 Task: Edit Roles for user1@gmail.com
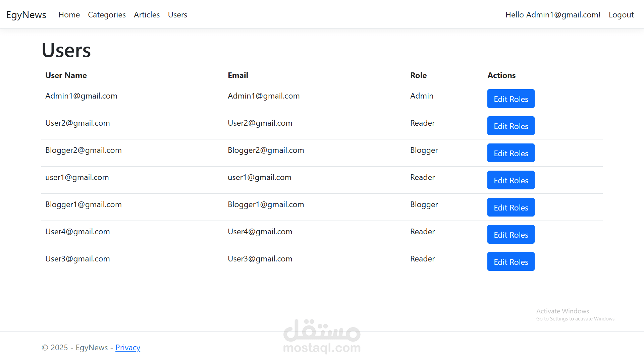(x=511, y=180)
